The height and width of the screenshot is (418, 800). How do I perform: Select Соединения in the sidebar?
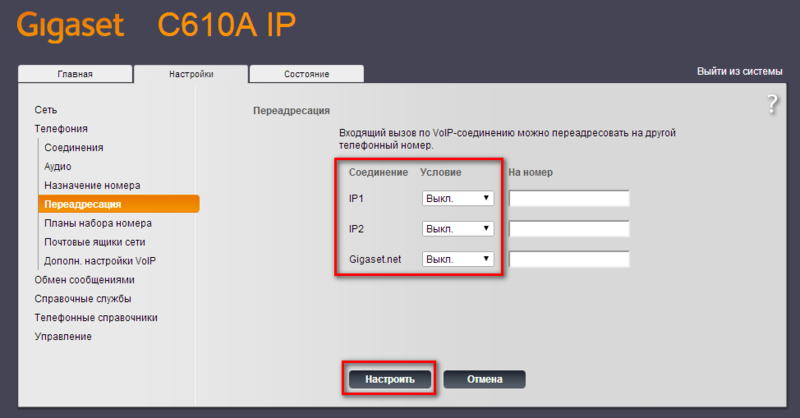tap(73, 147)
